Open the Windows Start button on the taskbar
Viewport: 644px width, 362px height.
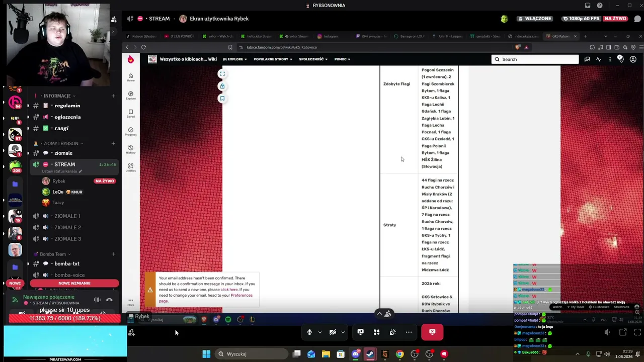pos(206,354)
